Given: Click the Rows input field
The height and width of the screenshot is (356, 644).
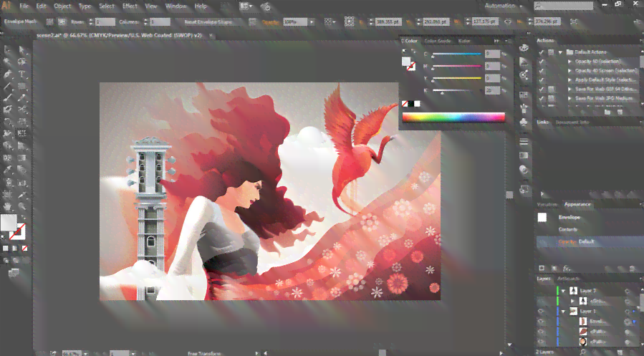Looking at the screenshot, I should 105,22.
